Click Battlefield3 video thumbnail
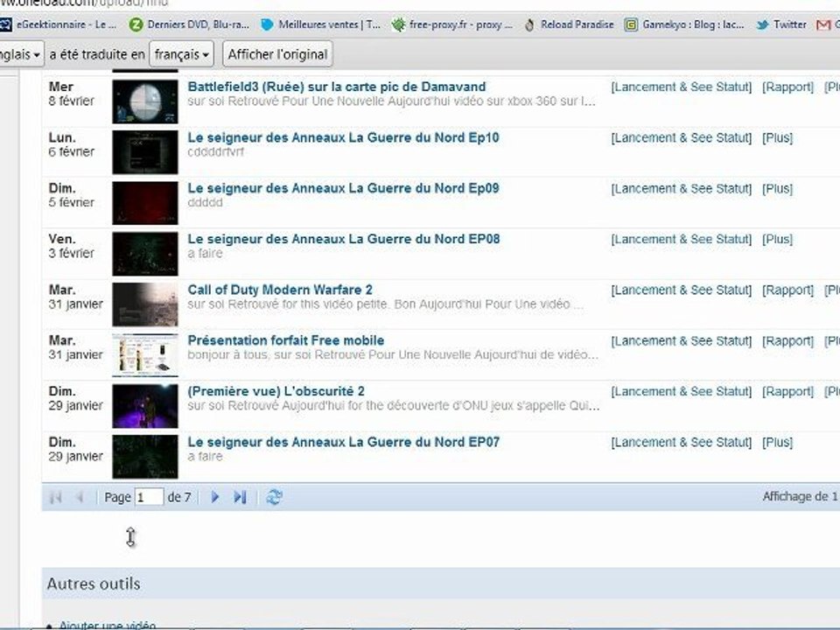 (x=145, y=101)
